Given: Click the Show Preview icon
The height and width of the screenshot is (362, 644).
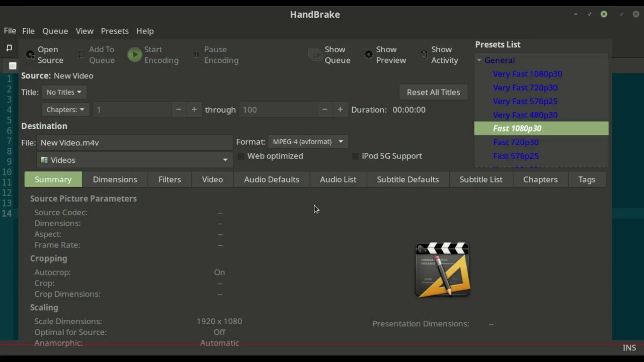Looking at the screenshot, I should pos(369,54).
